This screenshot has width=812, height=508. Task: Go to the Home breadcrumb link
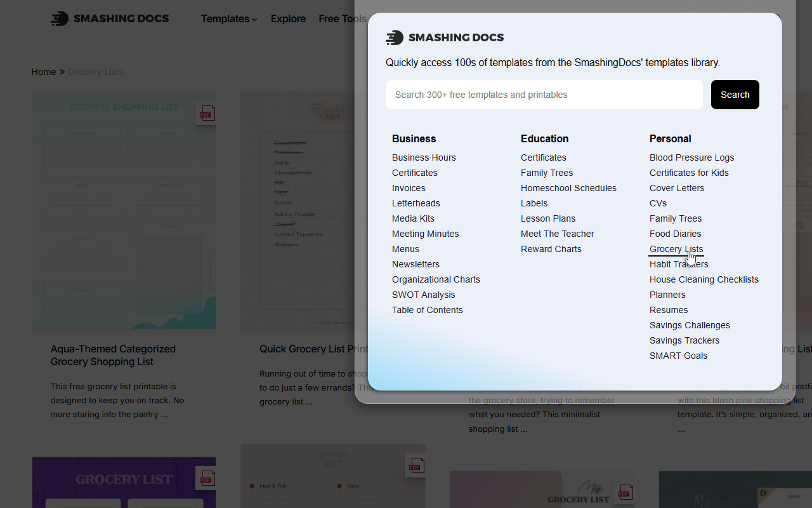click(x=44, y=72)
